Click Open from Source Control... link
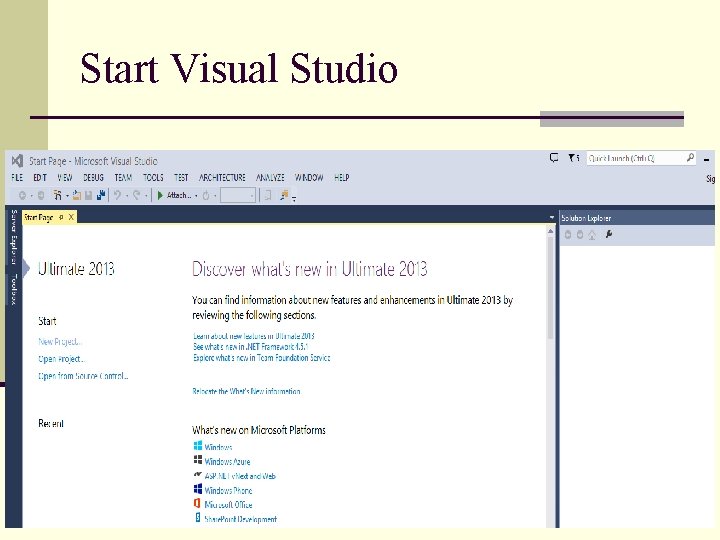The width and height of the screenshot is (720, 540). pyautogui.click(x=83, y=376)
